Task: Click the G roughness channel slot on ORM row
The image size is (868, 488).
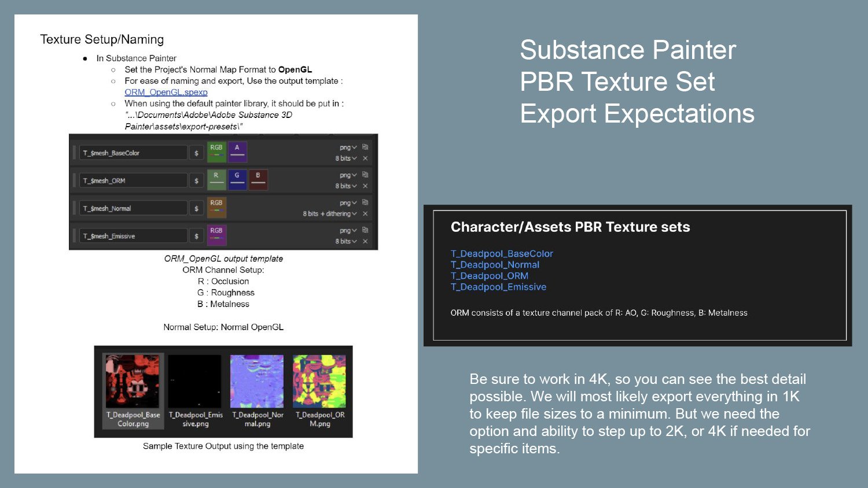Action: 237,180
